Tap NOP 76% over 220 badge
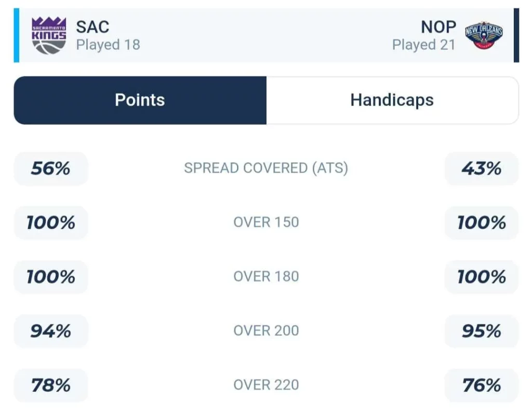Screen dimensions: 532x420 click(x=482, y=385)
